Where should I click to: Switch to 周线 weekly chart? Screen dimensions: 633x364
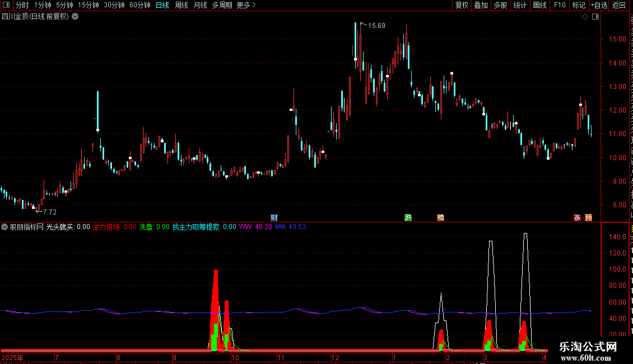[181, 5]
